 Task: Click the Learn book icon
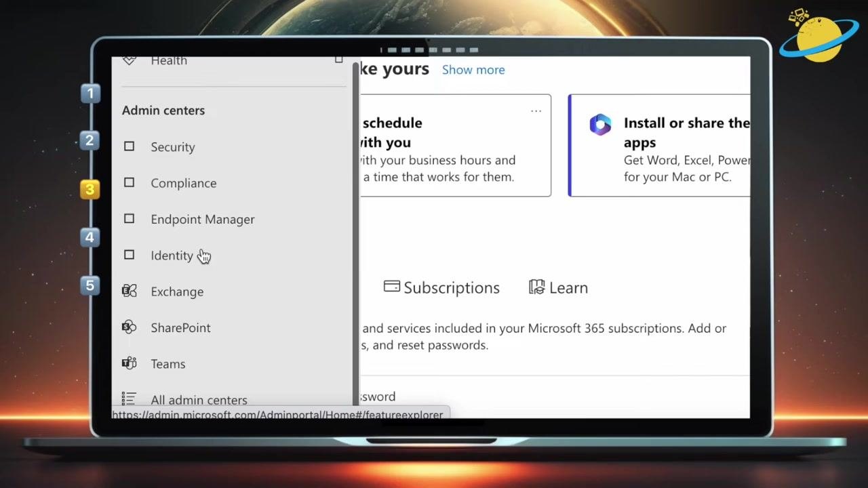tap(537, 287)
